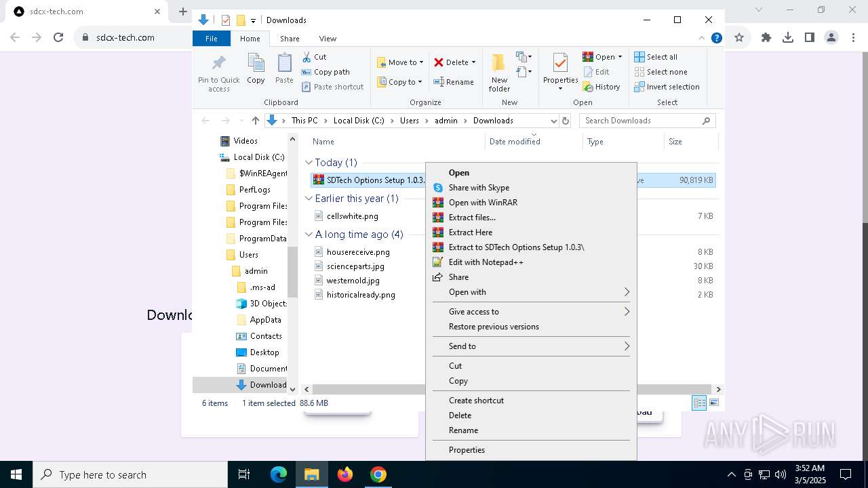868x488 pixels.
Task: Select Contacts in navigation pane
Action: pyautogui.click(x=265, y=336)
